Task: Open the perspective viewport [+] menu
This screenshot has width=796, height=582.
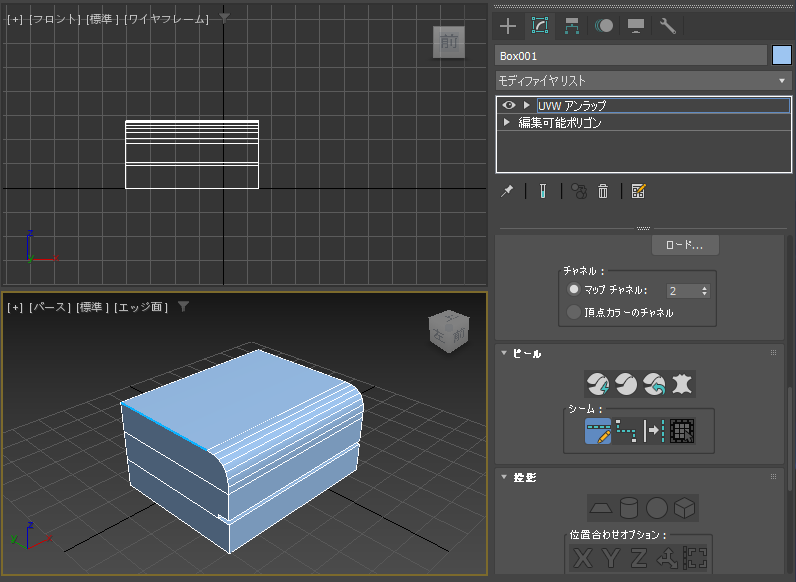Action: [15, 307]
